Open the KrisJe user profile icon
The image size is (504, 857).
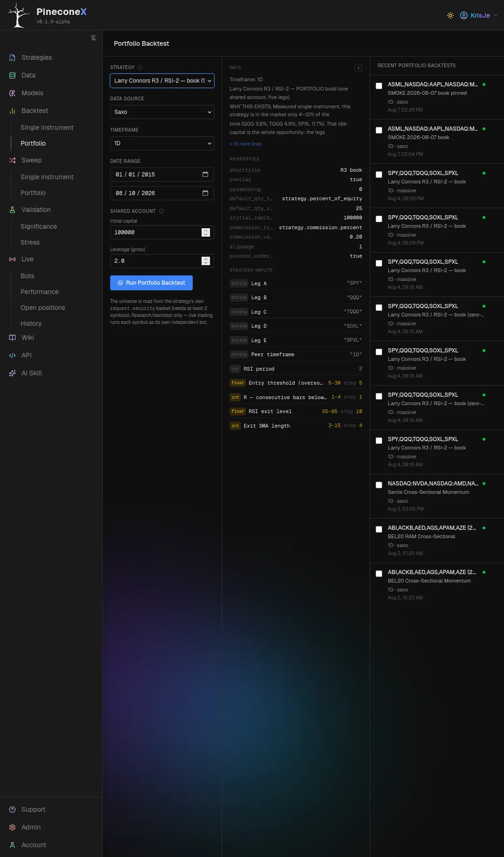(464, 15)
